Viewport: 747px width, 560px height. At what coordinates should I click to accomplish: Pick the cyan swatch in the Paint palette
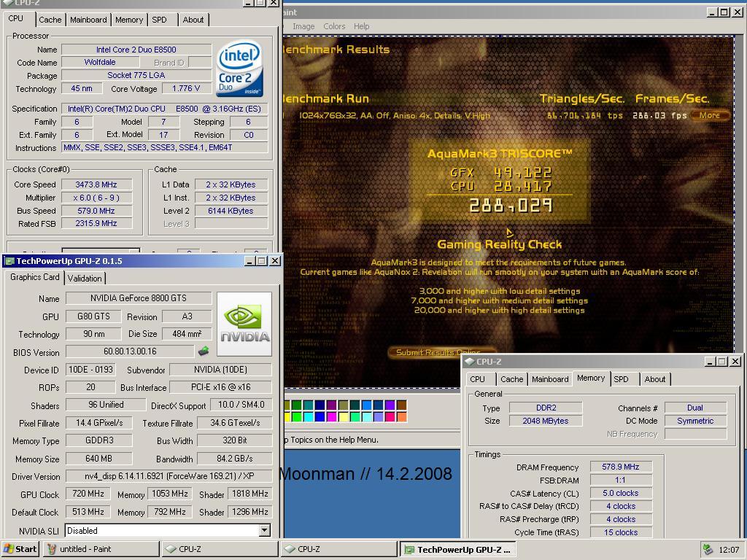coord(309,416)
